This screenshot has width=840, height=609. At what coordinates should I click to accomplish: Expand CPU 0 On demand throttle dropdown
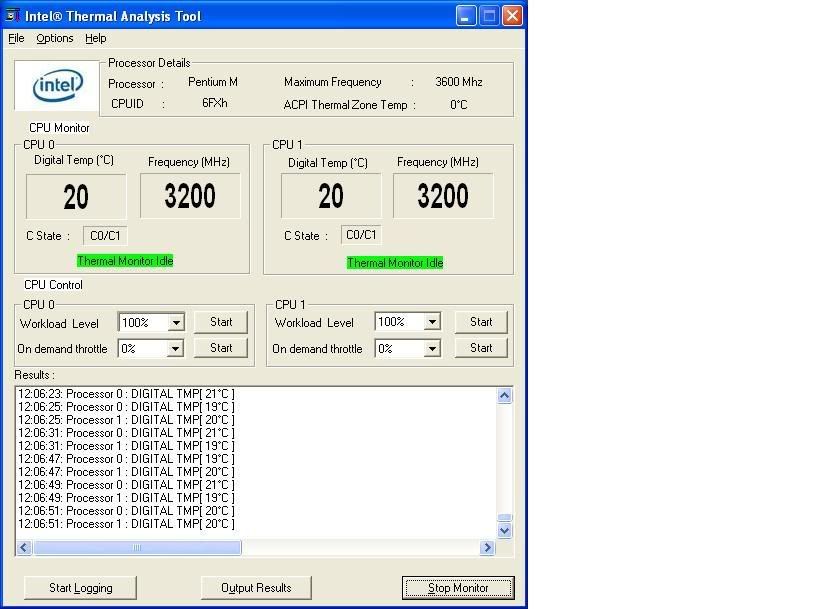point(175,349)
